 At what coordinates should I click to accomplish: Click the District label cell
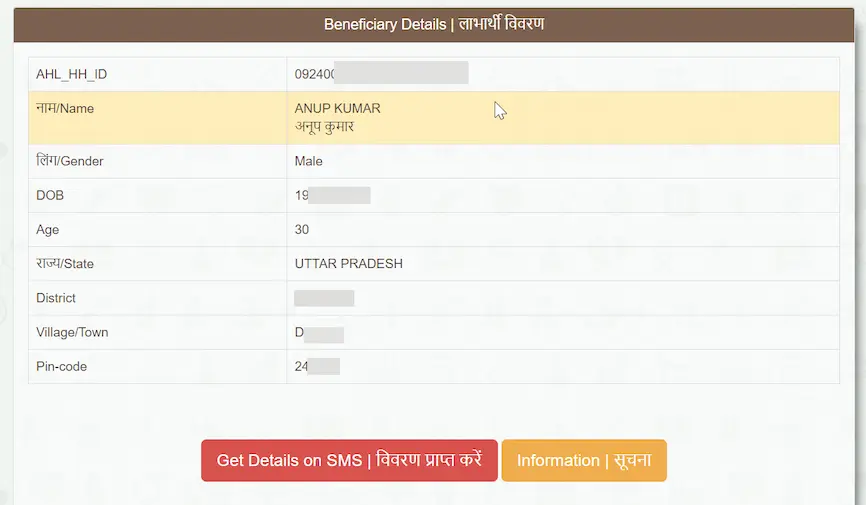(x=157, y=298)
